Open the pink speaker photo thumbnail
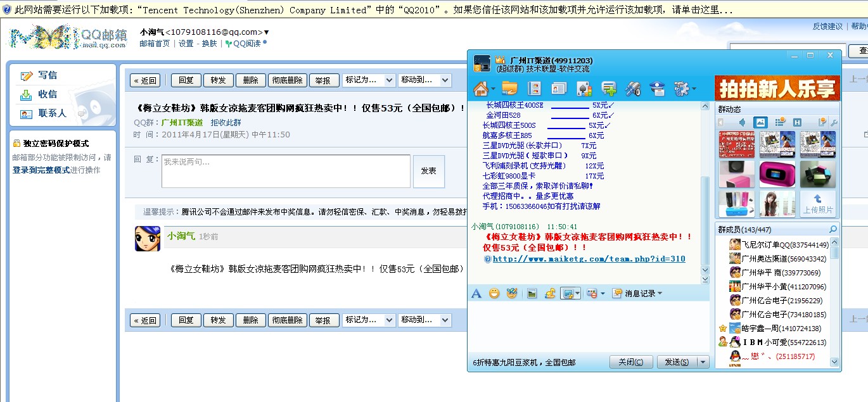 click(776, 174)
